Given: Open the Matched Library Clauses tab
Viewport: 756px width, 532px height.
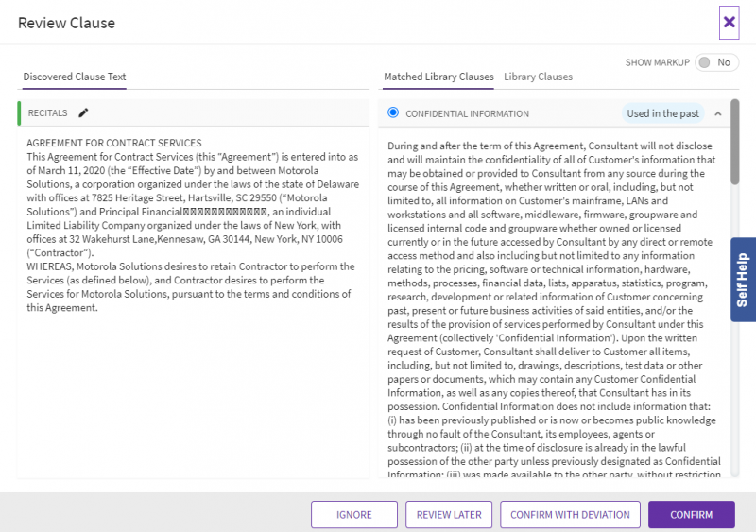Looking at the screenshot, I should pos(438,77).
